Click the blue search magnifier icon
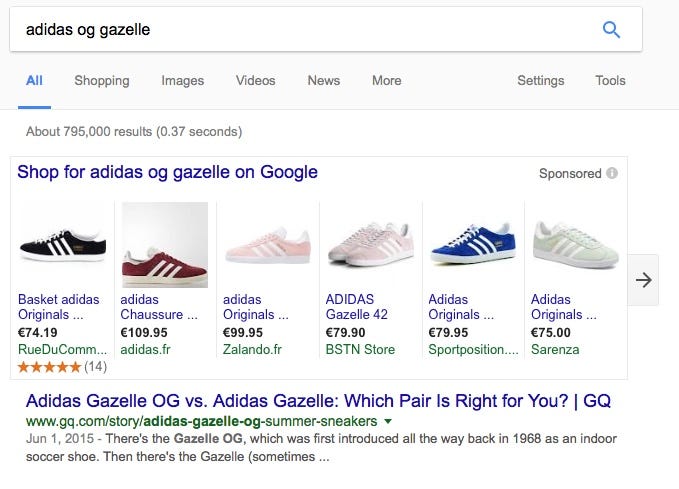Screen dimensions: 679x489 pyautogui.click(x=612, y=30)
